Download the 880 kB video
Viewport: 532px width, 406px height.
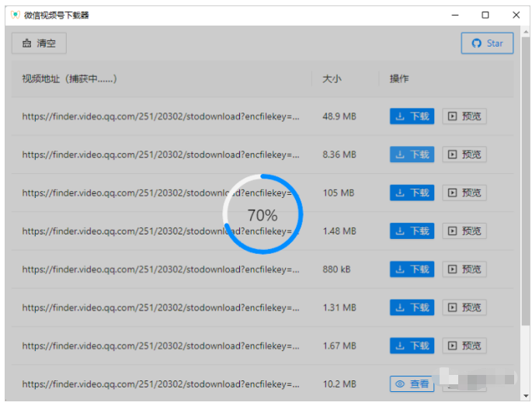coord(412,269)
